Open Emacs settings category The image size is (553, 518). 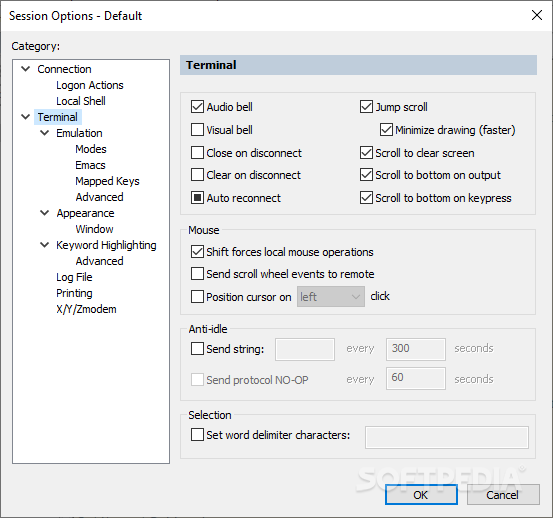[90, 165]
